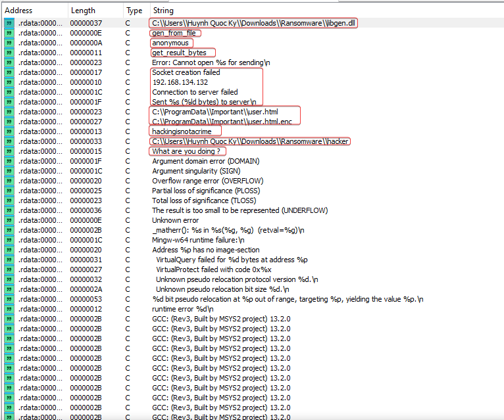Click the length value 00000037

coord(86,23)
